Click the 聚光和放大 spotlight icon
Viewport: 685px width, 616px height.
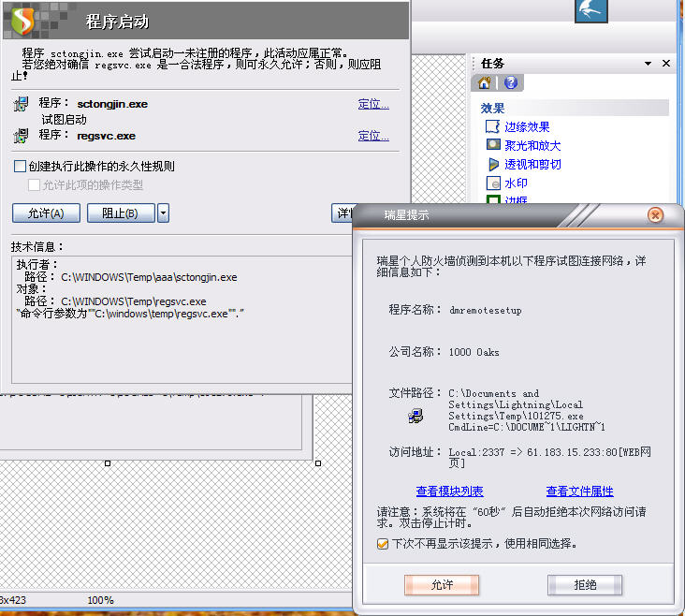click(493, 145)
